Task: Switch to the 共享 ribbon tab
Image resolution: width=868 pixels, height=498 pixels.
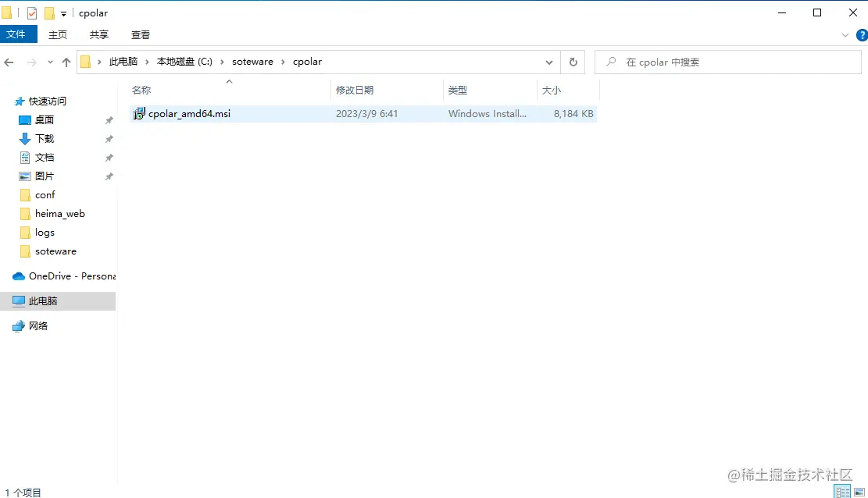Action: coord(99,35)
